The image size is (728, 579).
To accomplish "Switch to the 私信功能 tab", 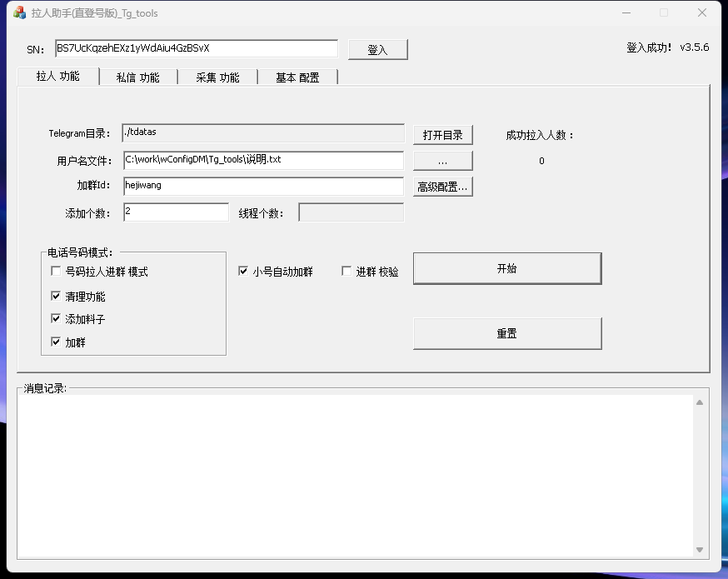I will pyautogui.click(x=138, y=76).
